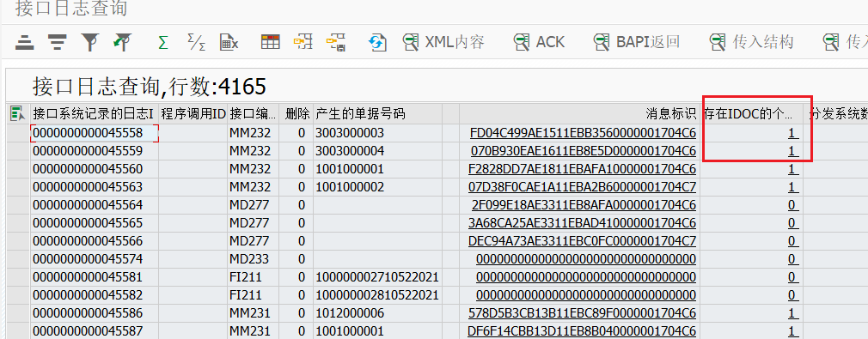The image size is (868, 339).
Task: Open the set filter tool
Action: [x=89, y=42]
